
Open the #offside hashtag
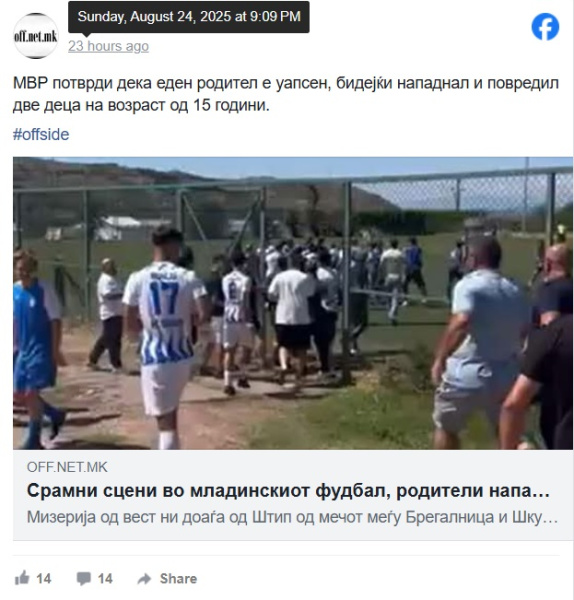[x=41, y=134]
